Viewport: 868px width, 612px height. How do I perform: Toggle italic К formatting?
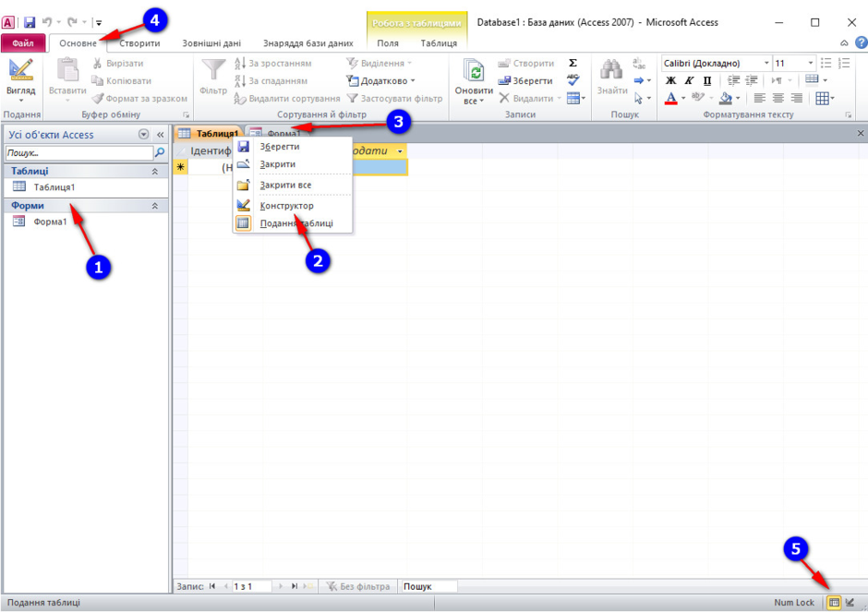point(689,81)
